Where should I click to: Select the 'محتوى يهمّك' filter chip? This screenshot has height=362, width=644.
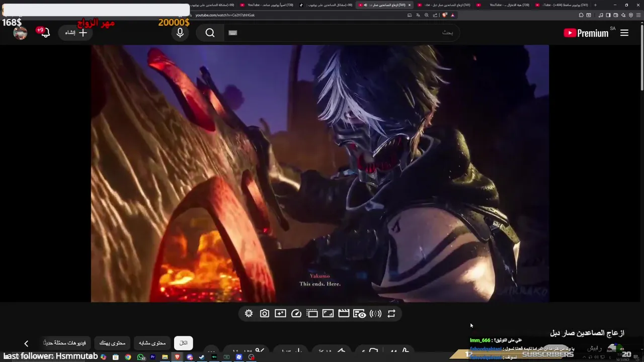[x=112, y=343]
